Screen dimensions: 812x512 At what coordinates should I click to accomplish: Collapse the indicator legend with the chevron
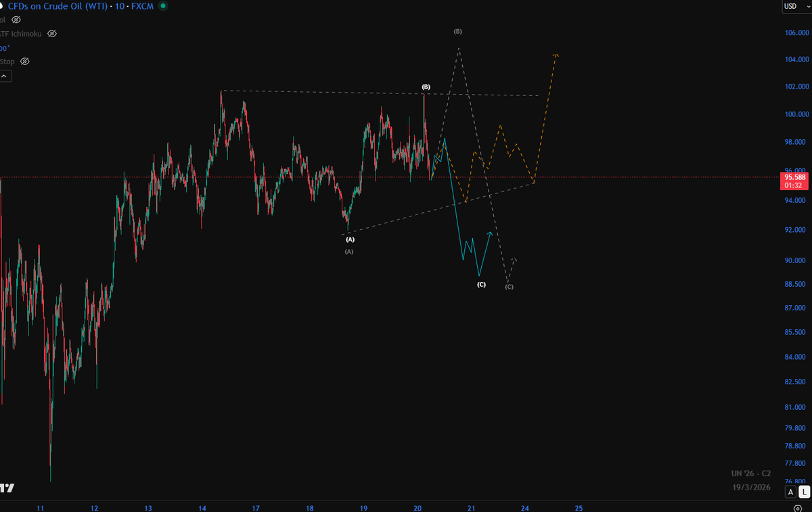click(5, 76)
